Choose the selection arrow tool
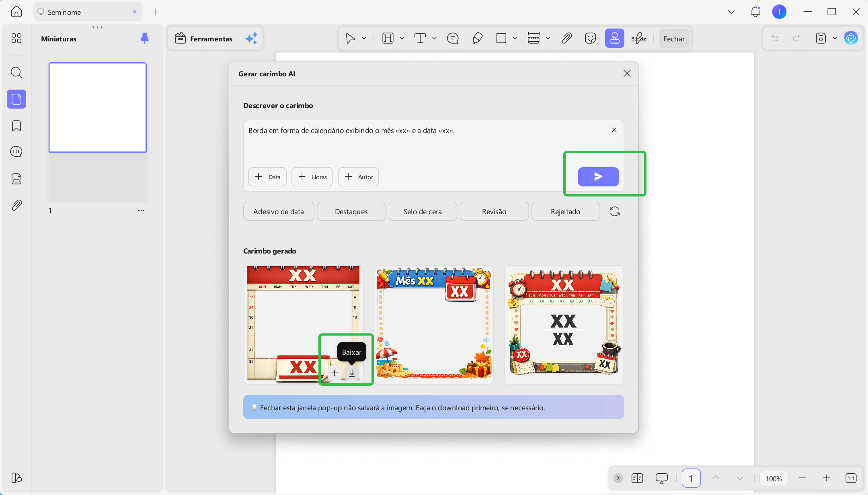868x495 pixels. [350, 39]
